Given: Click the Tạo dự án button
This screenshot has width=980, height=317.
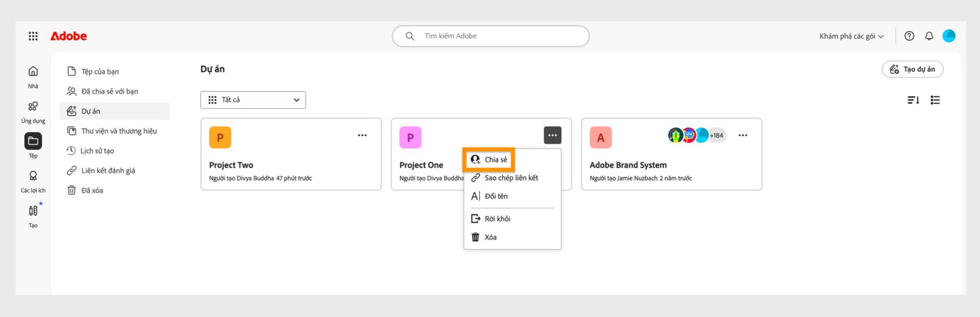Looking at the screenshot, I should [913, 69].
